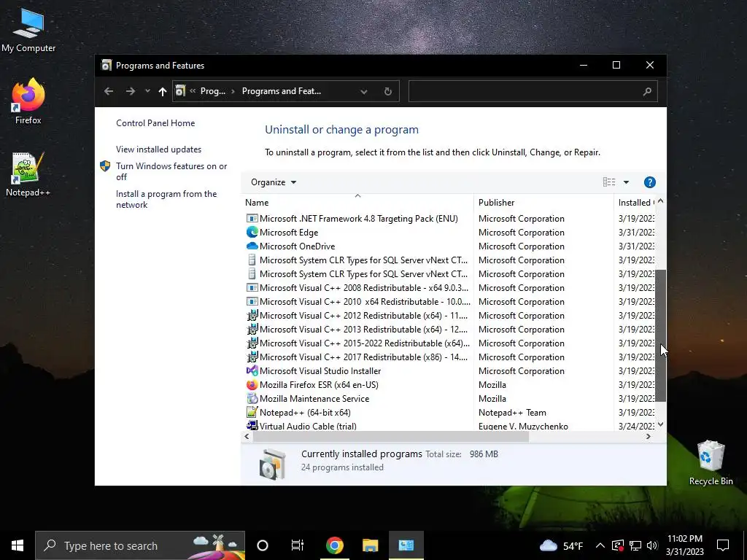The image size is (747, 560).
Task: Select Microsoft Visual C++ 2013 Redistributable row
Action: tap(449, 329)
